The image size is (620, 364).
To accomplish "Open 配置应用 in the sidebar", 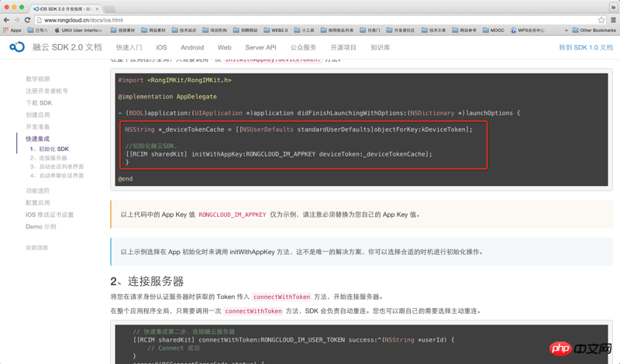I will (x=38, y=203).
